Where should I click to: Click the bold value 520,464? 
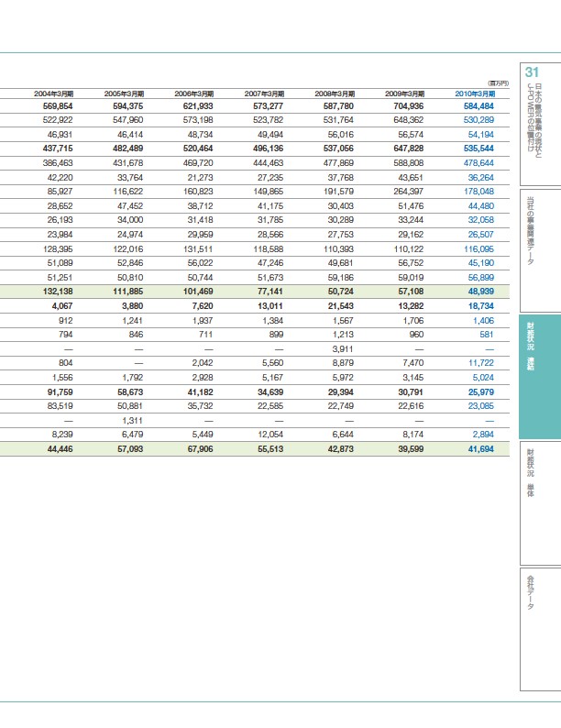pos(198,149)
